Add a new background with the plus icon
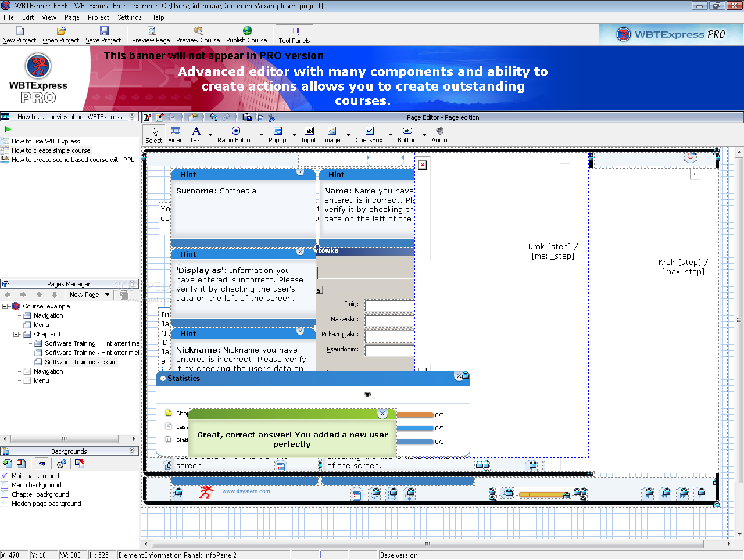 tap(7, 464)
